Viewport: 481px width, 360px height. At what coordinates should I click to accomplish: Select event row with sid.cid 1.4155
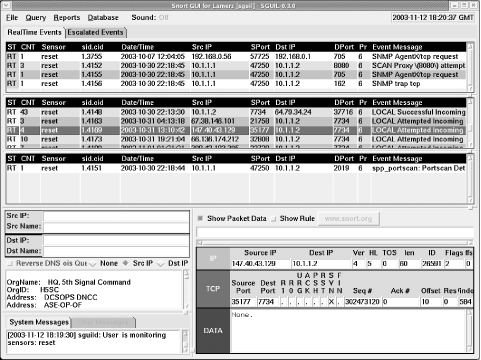236,75
